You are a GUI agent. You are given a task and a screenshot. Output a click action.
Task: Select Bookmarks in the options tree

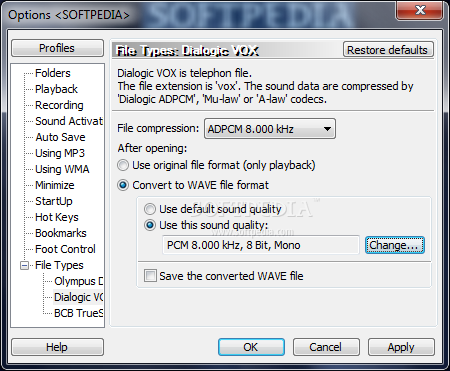tap(61, 233)
